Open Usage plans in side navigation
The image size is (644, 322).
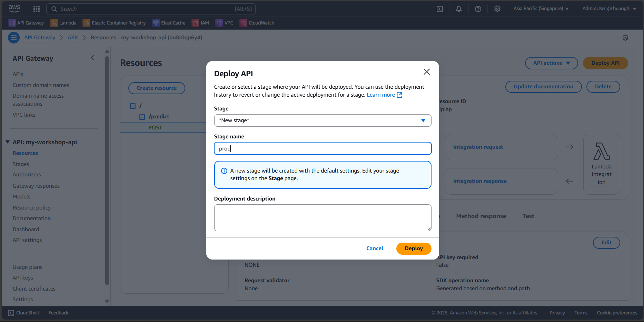(28, 267)
